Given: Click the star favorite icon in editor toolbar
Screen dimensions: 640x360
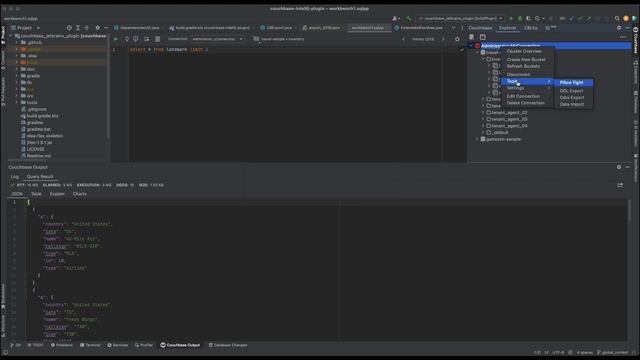Looking at the screenshot, I should [457, 39].
